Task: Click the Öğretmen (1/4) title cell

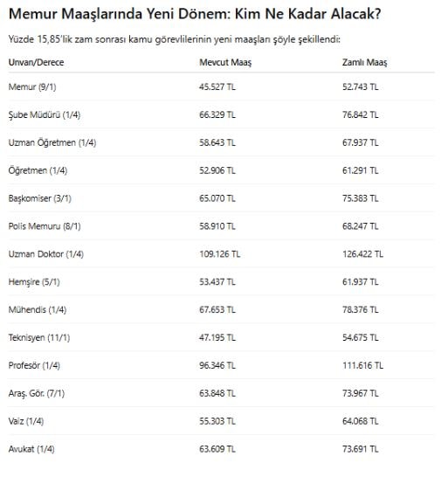Action: pos(38,170)
